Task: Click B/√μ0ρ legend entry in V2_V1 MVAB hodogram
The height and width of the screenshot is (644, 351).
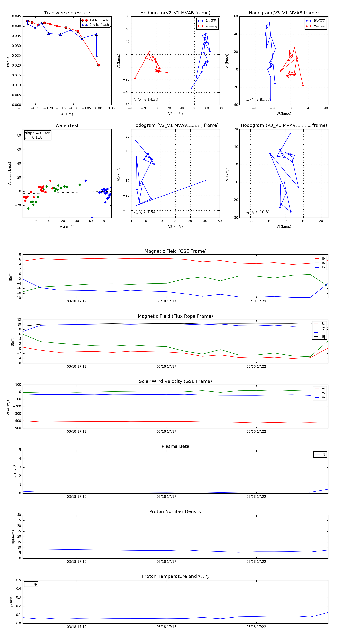Action: [207, 21]
